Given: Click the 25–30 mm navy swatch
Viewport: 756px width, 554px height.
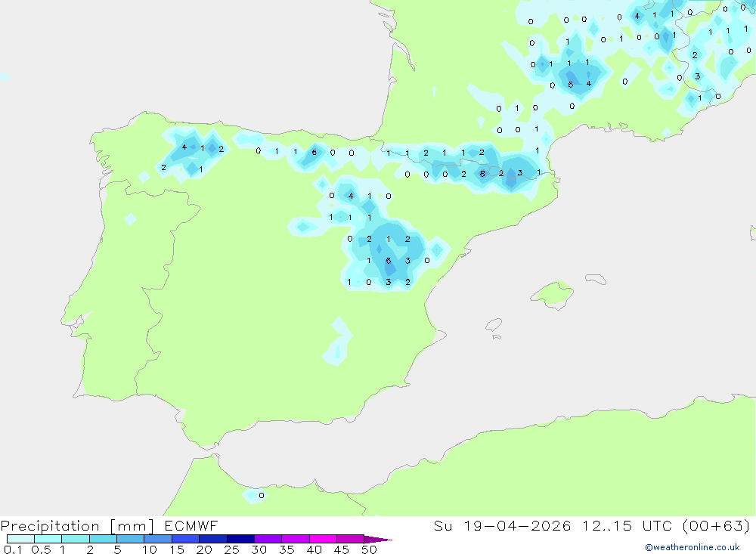Looking at the screenshot, I should pos(240,539).
